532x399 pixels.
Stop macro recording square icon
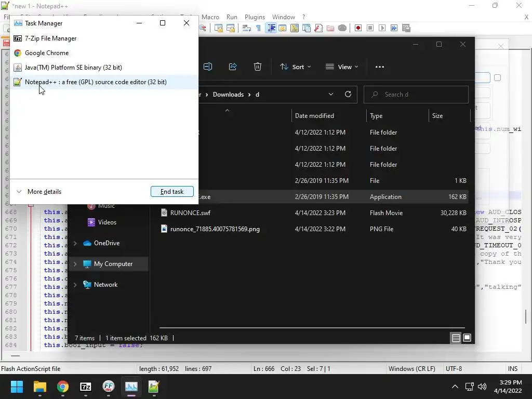(x=370, y=28)
